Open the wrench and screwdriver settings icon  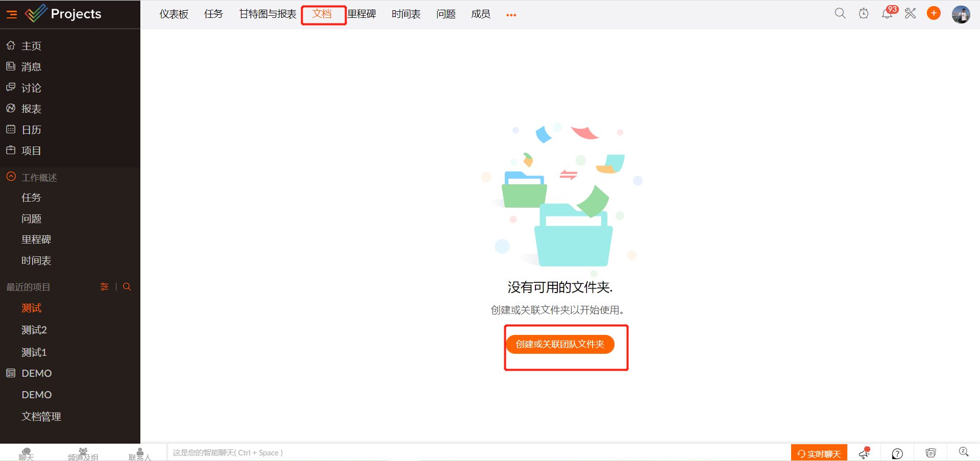click(910, 14)
